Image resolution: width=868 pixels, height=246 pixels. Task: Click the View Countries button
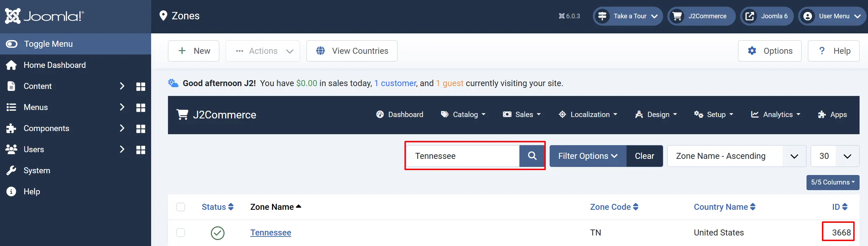352,51
